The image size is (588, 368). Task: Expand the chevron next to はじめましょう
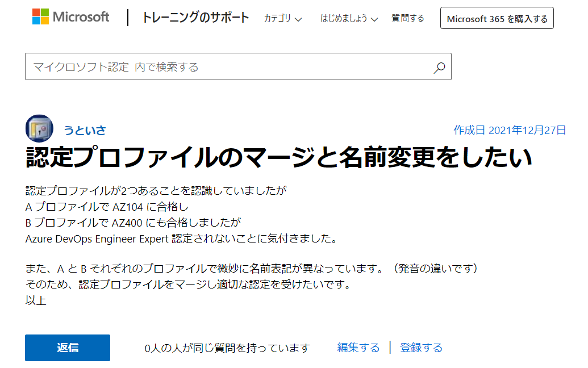tap(374, 19)
